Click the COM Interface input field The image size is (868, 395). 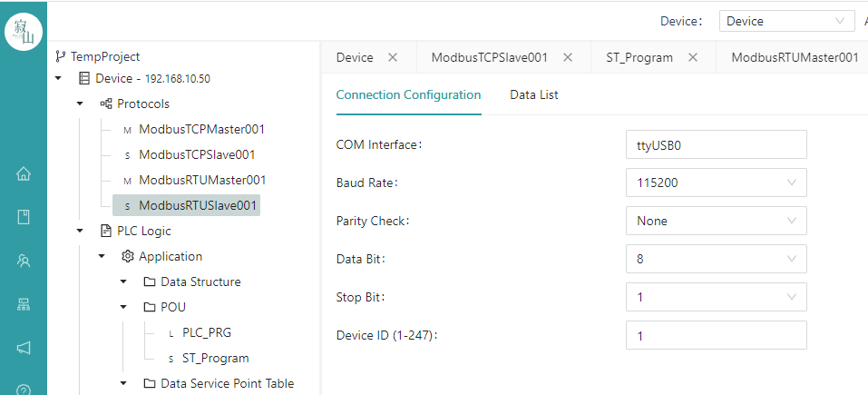716,144
